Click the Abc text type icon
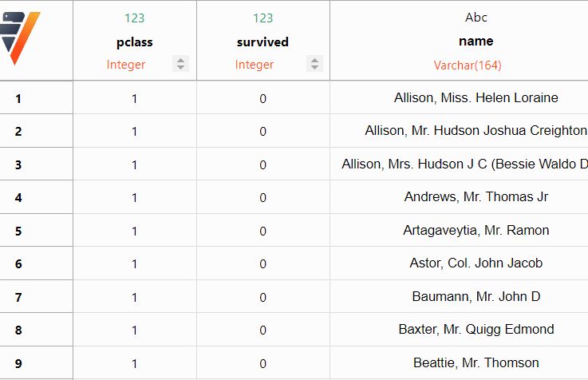The image size is (588, 380). [476, 18]
